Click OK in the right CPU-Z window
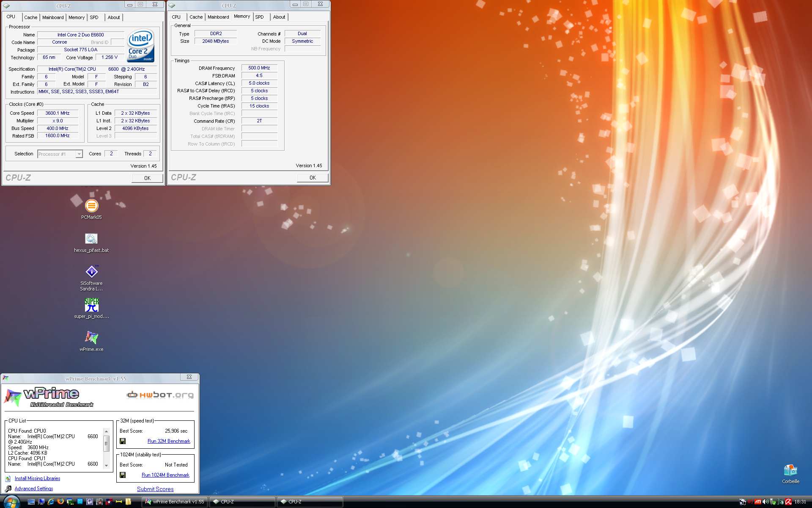Screen dimensions: 812x508 (313, 178)
